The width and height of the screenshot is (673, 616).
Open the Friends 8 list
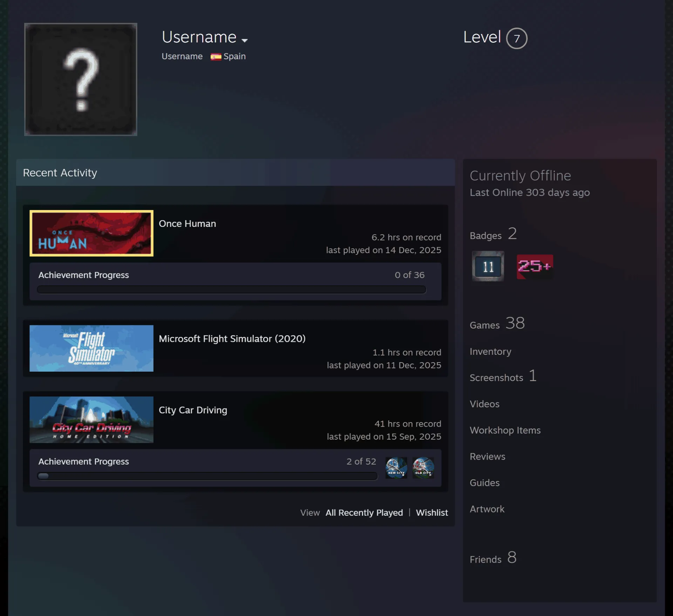point(493,558)
